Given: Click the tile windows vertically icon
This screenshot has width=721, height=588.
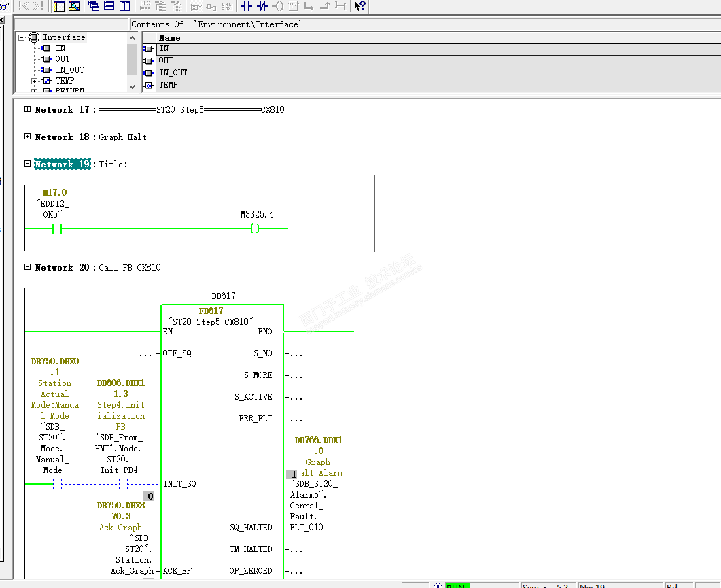Looking at the screenshot, I should (x=125, y=6).
